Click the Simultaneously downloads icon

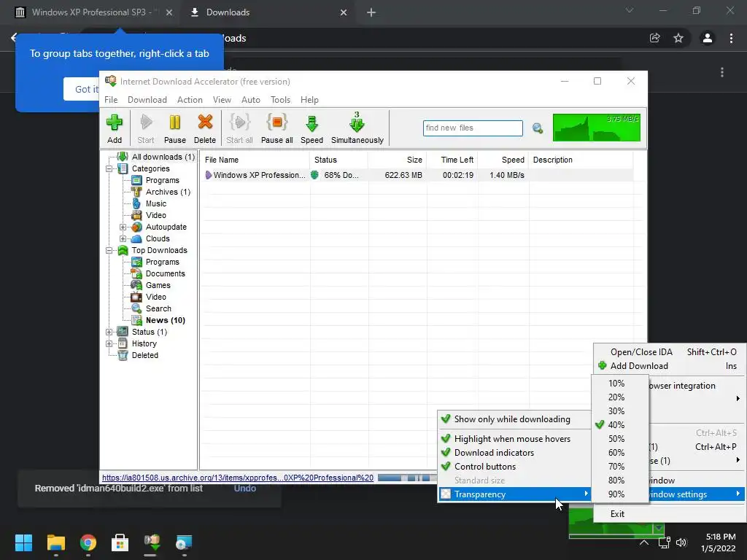(x=357, y=128)
